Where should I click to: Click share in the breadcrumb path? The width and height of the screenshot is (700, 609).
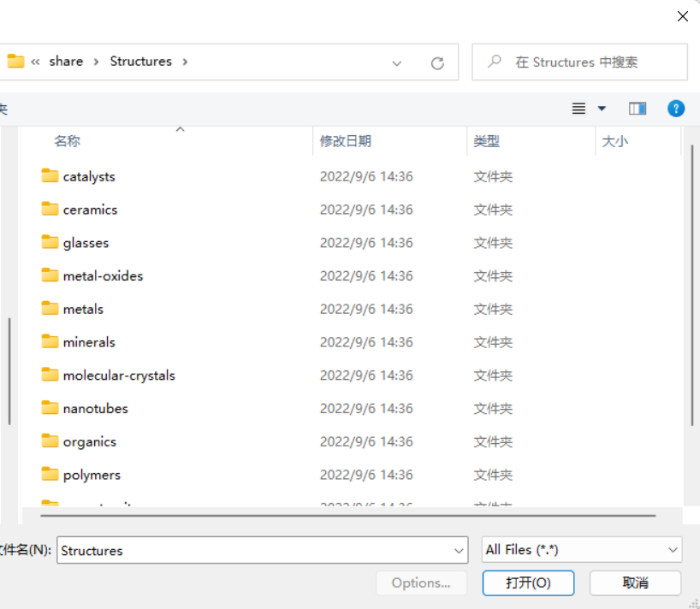coord(66,61)
